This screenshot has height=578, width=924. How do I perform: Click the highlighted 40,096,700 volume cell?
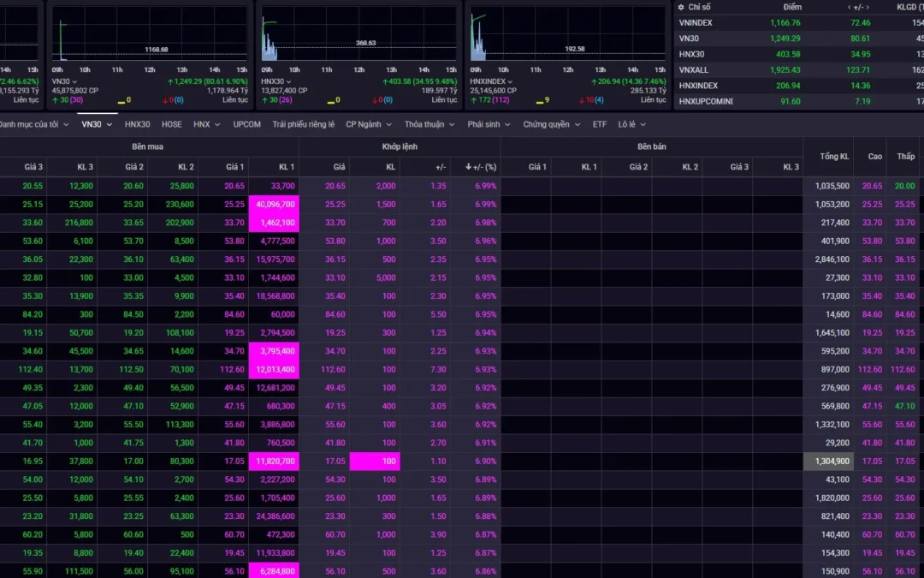[274, 205]
